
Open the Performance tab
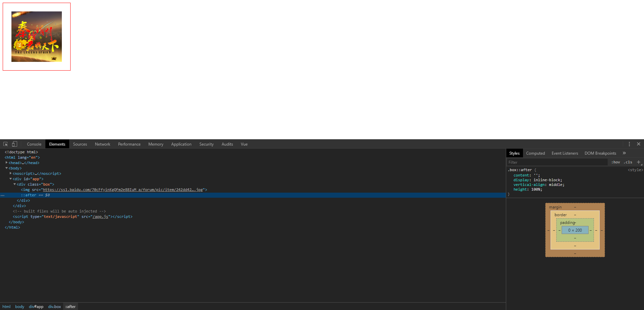129,144
